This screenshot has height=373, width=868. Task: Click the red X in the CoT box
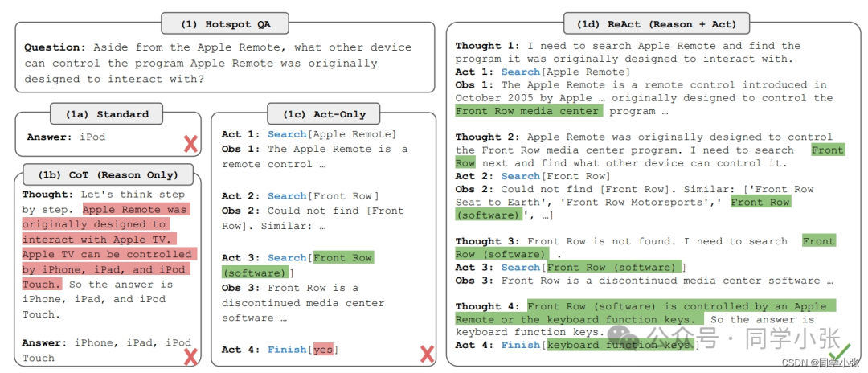click(190, 356)
